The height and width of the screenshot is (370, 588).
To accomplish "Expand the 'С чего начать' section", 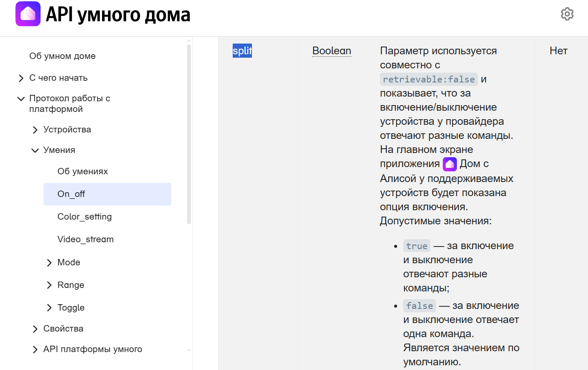I will pos(21,78).
